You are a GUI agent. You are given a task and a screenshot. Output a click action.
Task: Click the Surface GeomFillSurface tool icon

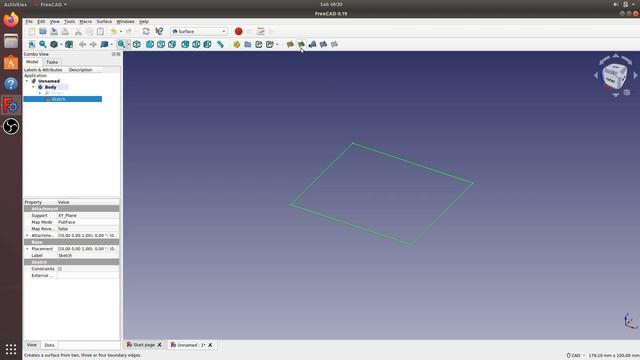(301, 44)
